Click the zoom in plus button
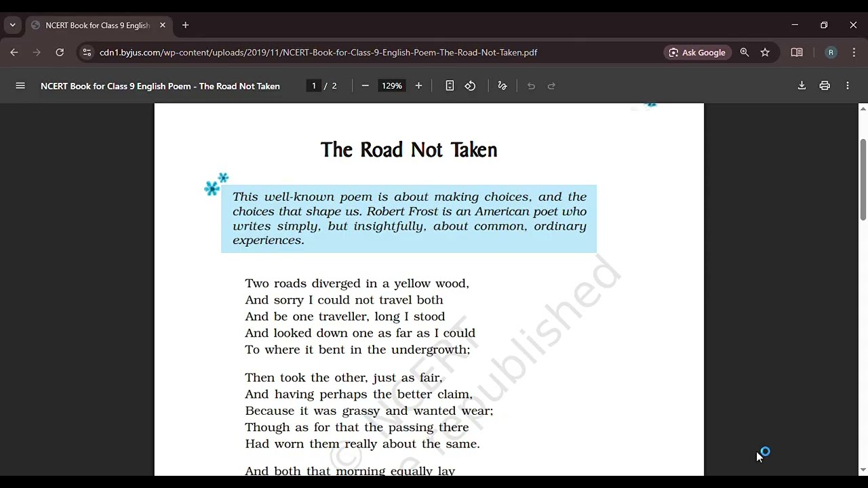868x488 pixels. 418,86
